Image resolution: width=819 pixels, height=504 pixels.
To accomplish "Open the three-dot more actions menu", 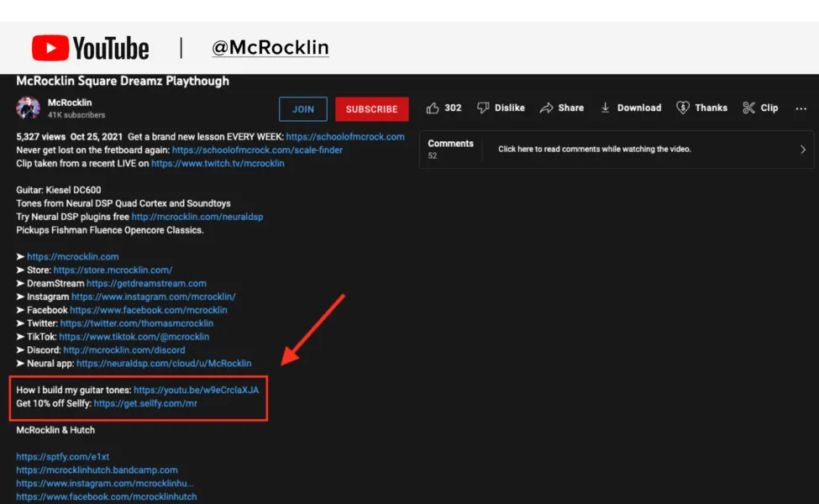I will click(x=801, y=108).
